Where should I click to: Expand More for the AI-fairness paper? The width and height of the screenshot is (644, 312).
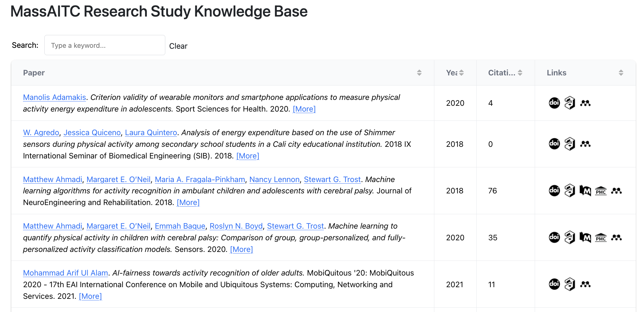[x=90, y=296]
